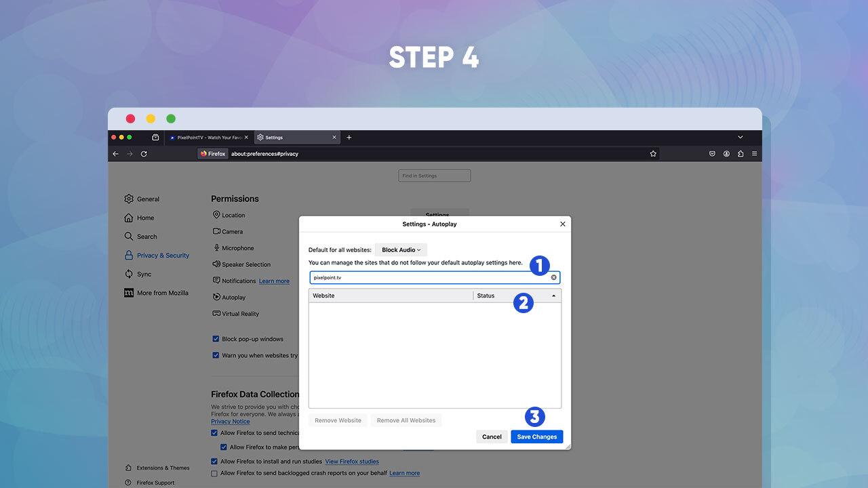Go back with the browser back arrow
The image size is (868, 488).
click(115, 154)
